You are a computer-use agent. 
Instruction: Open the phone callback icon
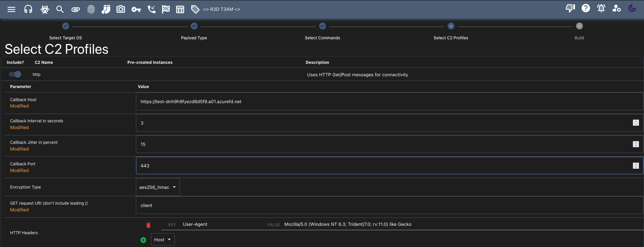(x=152, y=9)
